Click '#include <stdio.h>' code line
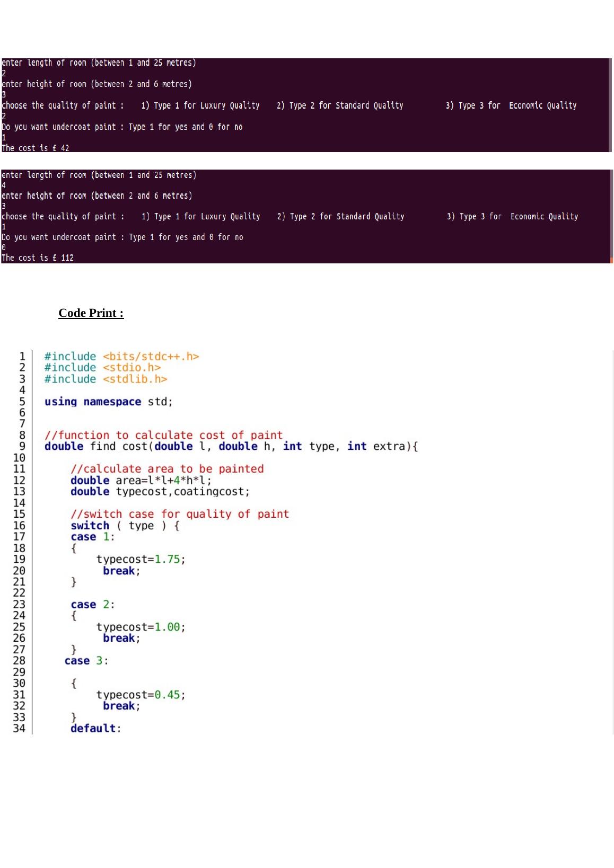This screenshot has width=614, height=868. click(x=102, y=368)
